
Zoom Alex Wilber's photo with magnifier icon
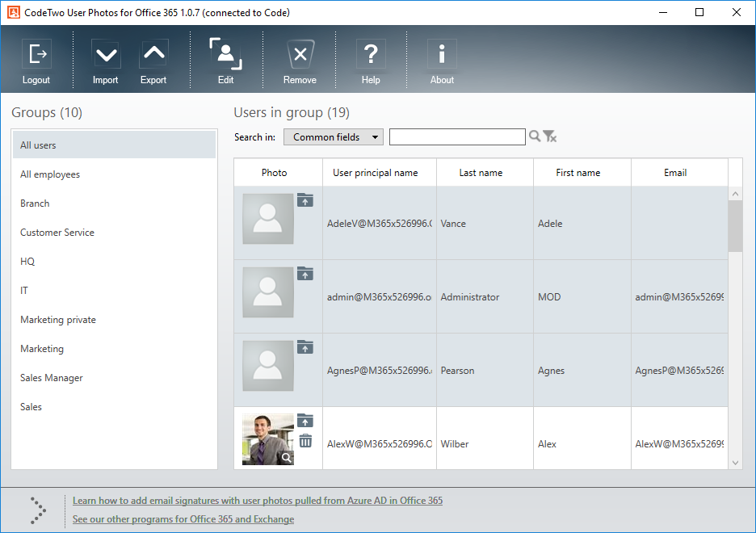point(287,458)
